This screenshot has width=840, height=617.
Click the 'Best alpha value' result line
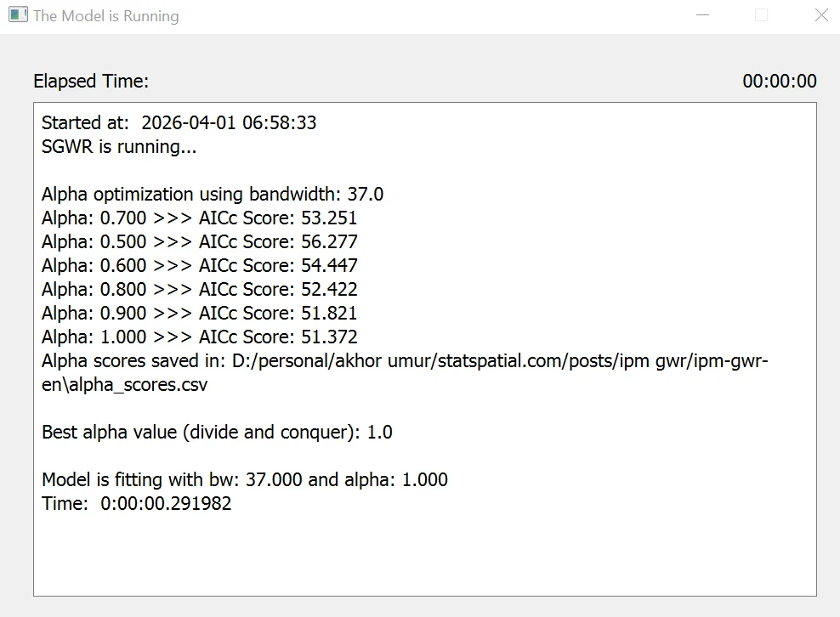pyautogui.click(x=217, y=433)
